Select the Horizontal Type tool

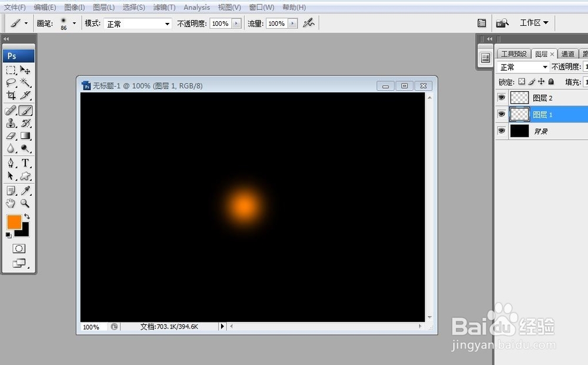25,163
